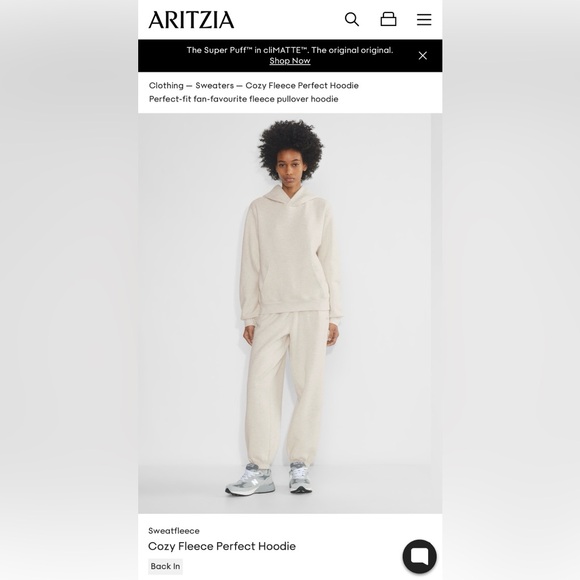Open the search magnifier icon
The width and height of the screenshot is (580, 580).
click(x=351, y=19)
